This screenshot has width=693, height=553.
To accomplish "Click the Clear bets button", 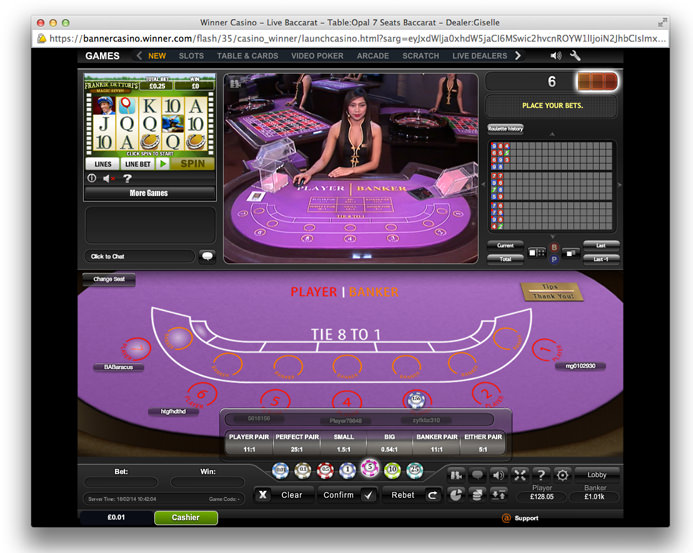I will 284,495.
